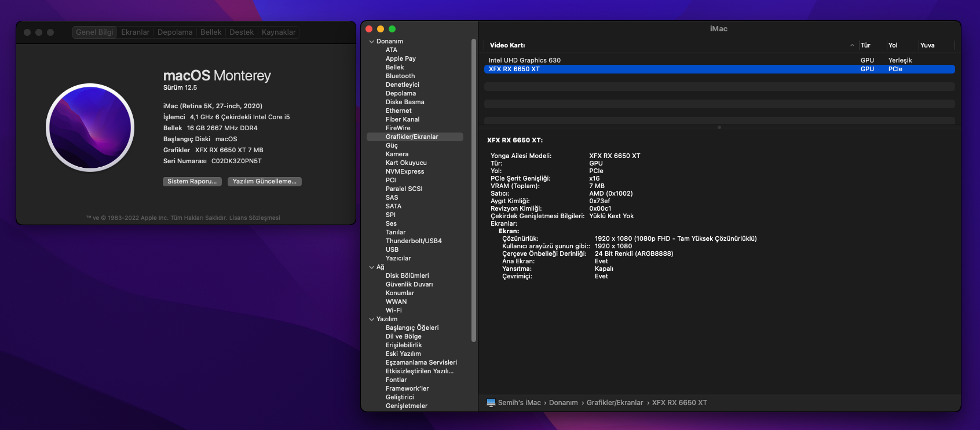Viewport: 980px width, 430px height.
Task: Open the Lisans Sözleşmesi link
Action: coord(254,218)
